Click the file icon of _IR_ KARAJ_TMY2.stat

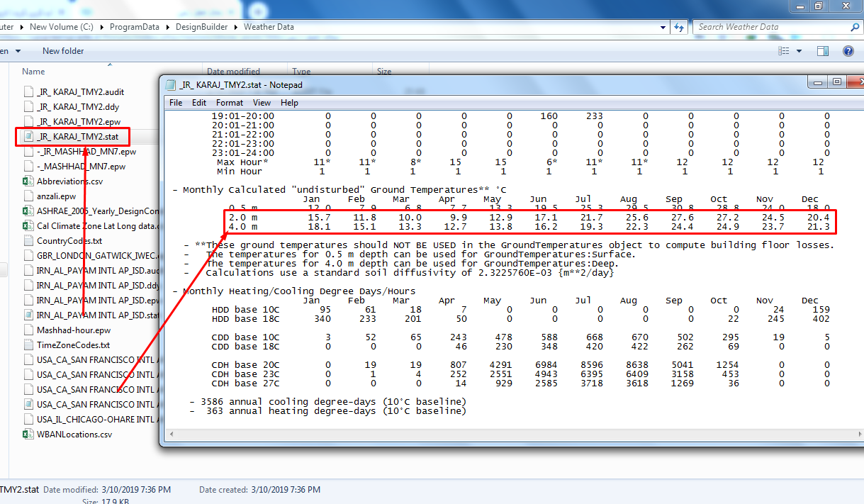coord(28,136)
